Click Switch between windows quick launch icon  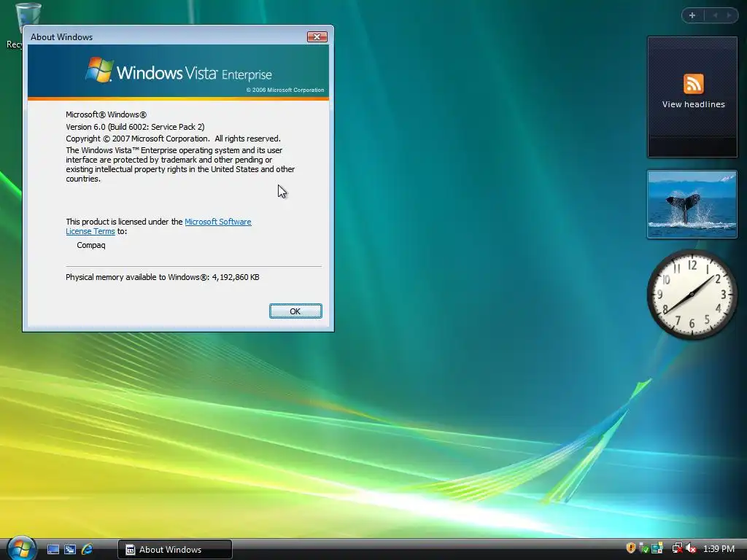pyautogui.click(x=70, y=549)
